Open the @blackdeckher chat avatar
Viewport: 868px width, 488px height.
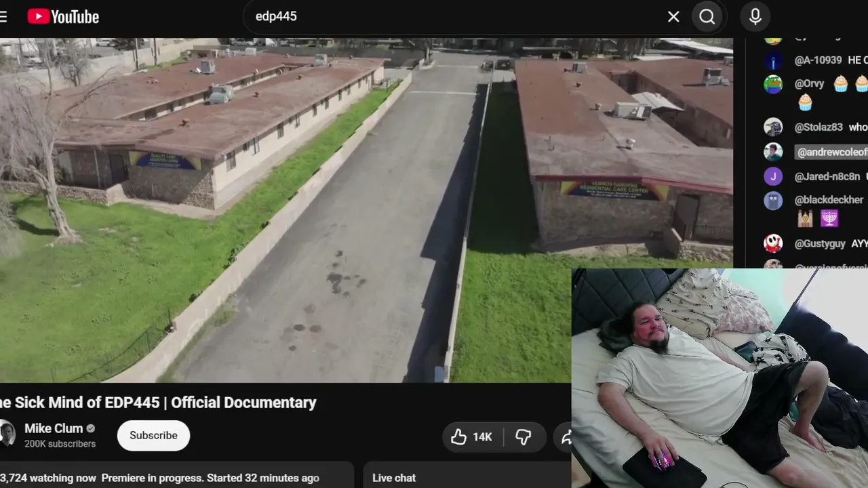tap(773, 200)
